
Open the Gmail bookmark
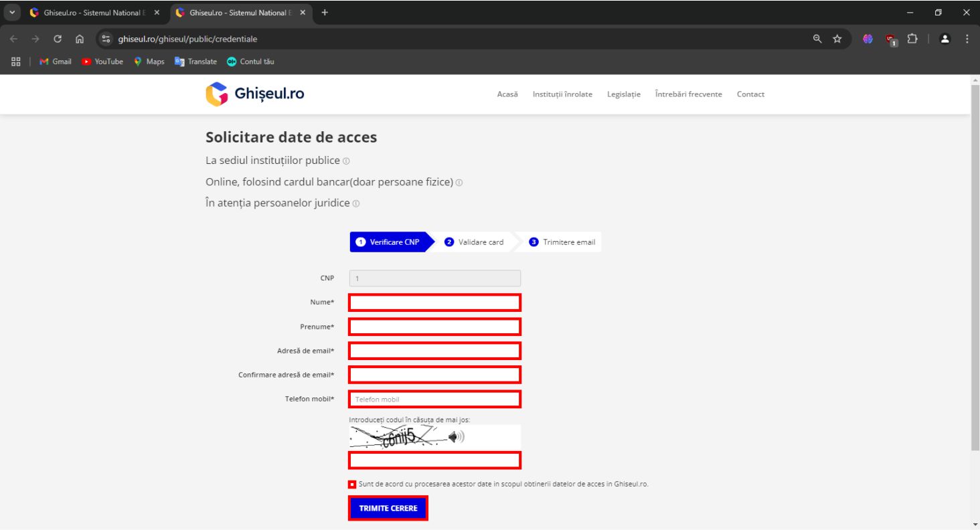(56, 62)
